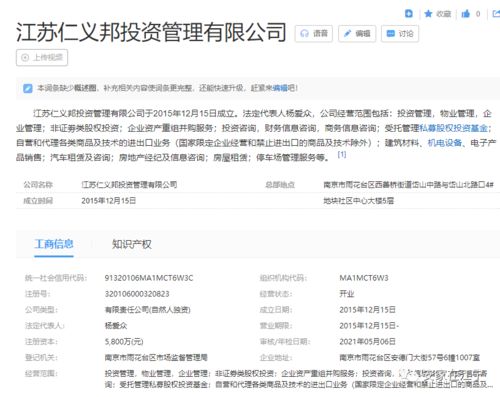Click the share icon at top right
Viewport: 500px width, 397px height.
(496, 14)
